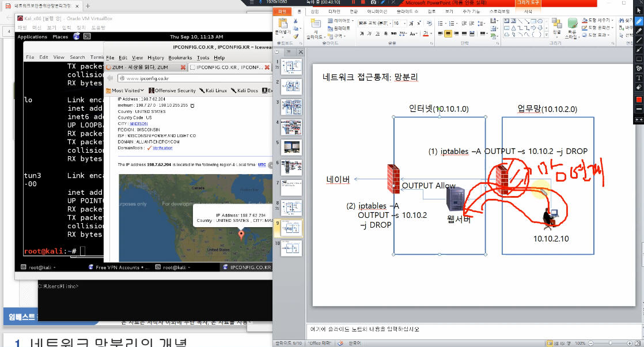The image size is (644, 347).
Task: Click the spell check icon in status bar
Action: tap(340, 344)
